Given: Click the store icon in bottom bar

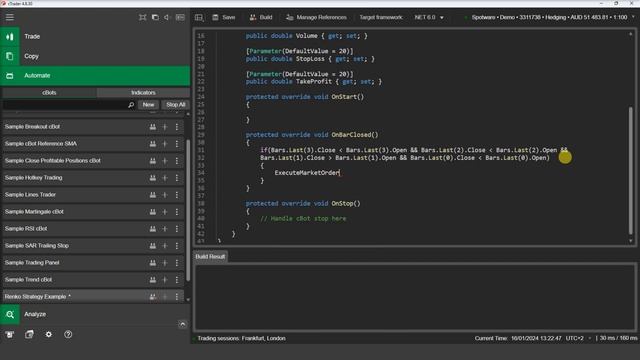Looking at the screenshot, I should (x=9, y=334).
